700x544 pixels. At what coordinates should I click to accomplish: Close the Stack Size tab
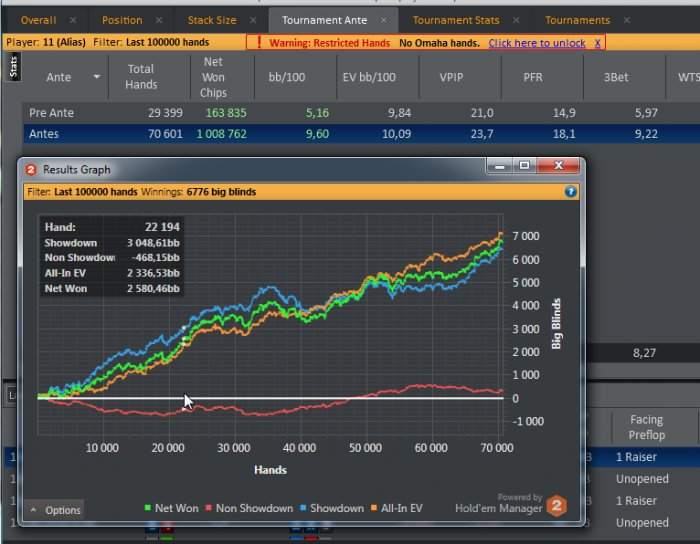pos(253,20)
